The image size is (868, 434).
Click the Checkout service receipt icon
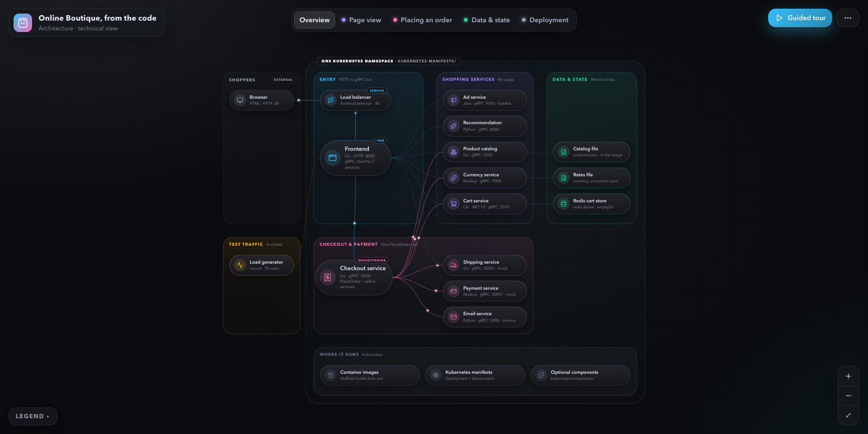pyautogui.click(x=328, y=278)
